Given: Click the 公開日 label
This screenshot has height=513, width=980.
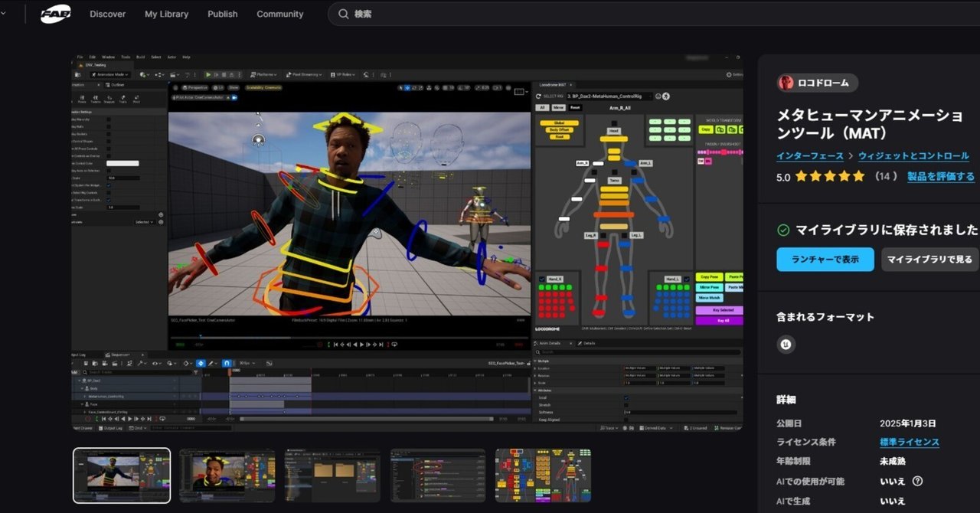Looking at the screenshot, I should (x=791, y=423).
